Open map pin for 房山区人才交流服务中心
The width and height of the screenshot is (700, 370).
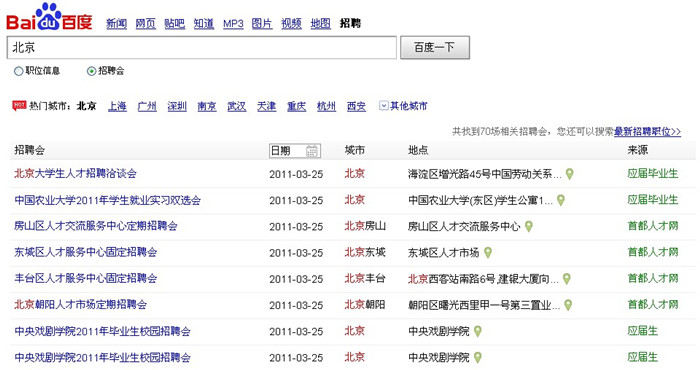[529, 226]
